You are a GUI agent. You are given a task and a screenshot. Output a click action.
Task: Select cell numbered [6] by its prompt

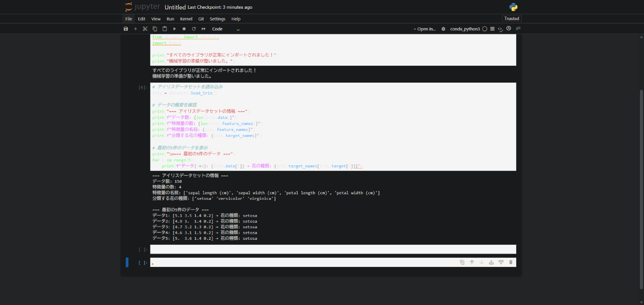[x=143, y=87]
